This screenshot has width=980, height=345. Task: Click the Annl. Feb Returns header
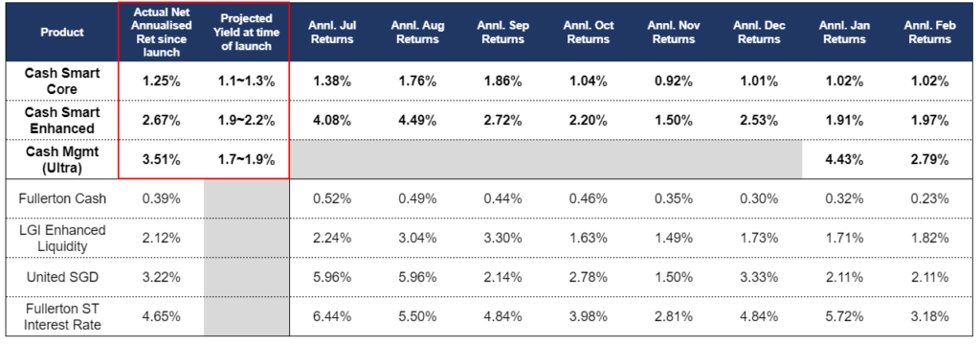tap(928, 32)
